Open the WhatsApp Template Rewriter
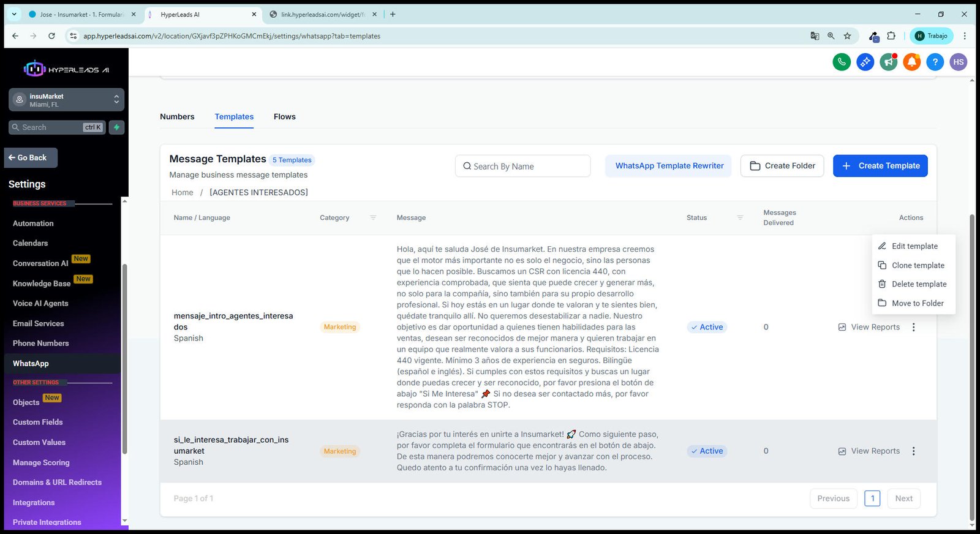 pyautogui.click(x=669, y=166)
